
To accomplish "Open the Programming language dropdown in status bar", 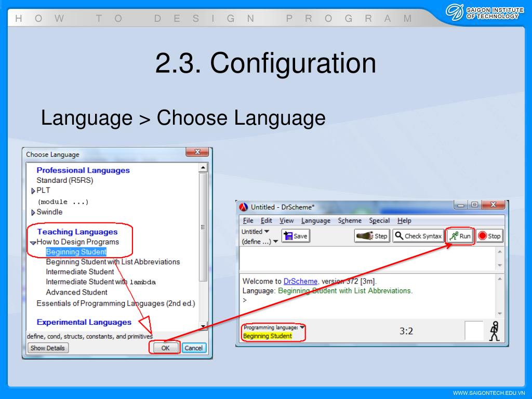I will tap(274, 327).
